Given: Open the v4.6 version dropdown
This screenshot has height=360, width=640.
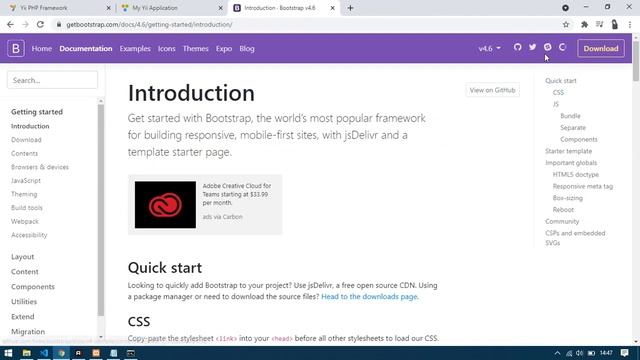Looking at the screenshot, I should (489, 49).
